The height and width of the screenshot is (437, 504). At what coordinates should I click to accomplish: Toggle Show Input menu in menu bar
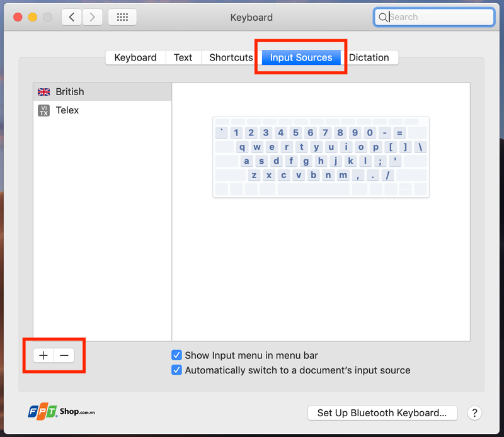tap(176, 355)
